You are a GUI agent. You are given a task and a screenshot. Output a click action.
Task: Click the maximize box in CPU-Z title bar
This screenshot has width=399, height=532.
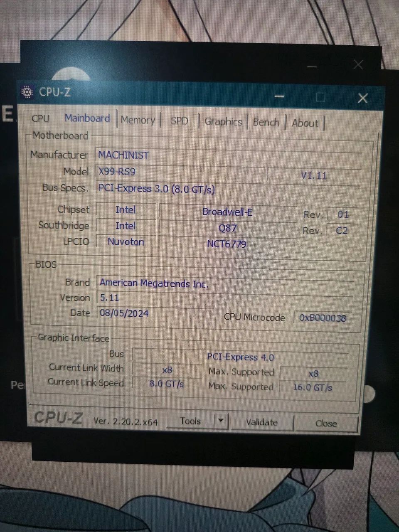[x=320, y=97]
